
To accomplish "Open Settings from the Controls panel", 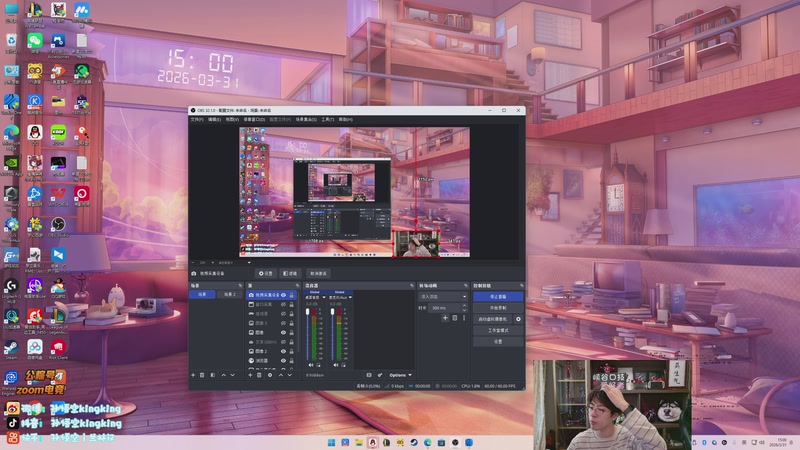I will coord(498,342).
